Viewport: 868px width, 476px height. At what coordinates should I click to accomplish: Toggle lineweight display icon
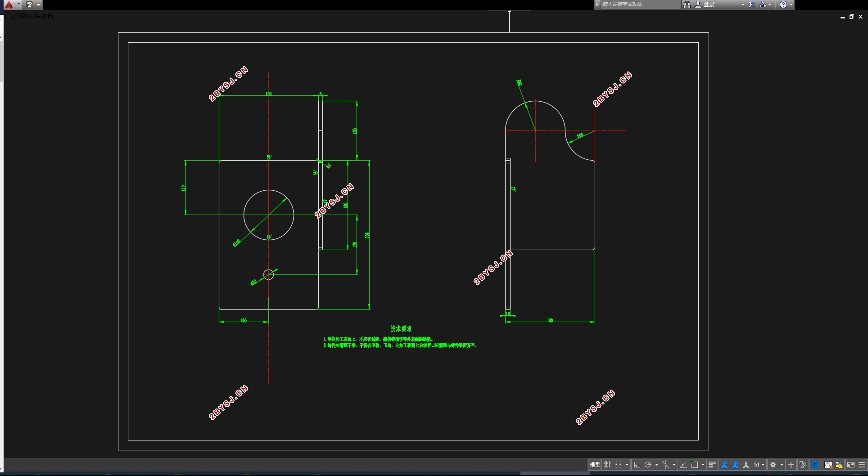tap(712, 465)
